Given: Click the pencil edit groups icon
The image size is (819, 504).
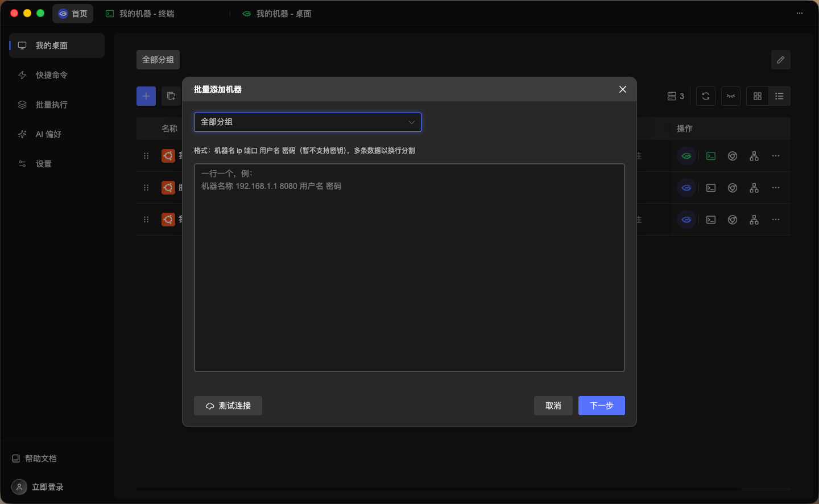Looking at the screenshot, I should click(x=781, y=60).
